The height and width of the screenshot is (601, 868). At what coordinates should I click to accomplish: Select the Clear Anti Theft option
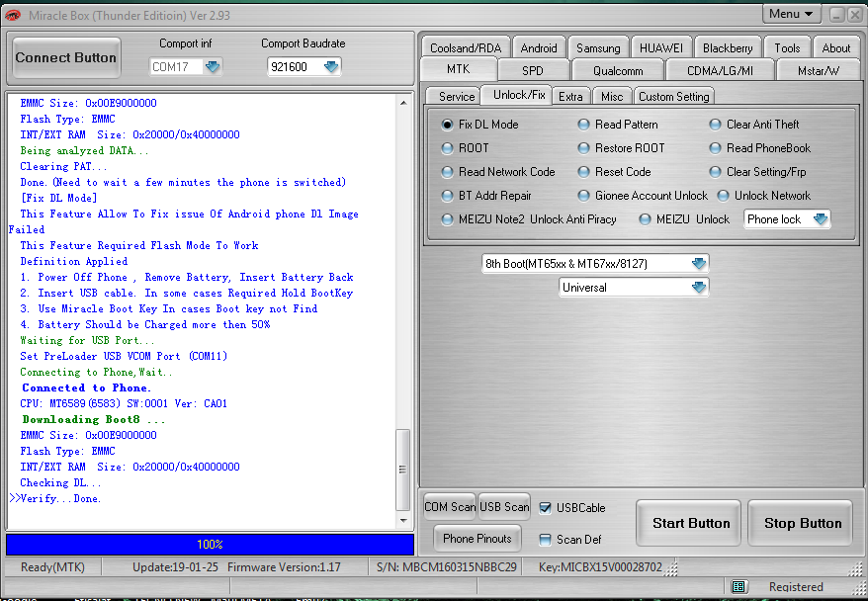[715, 125]
